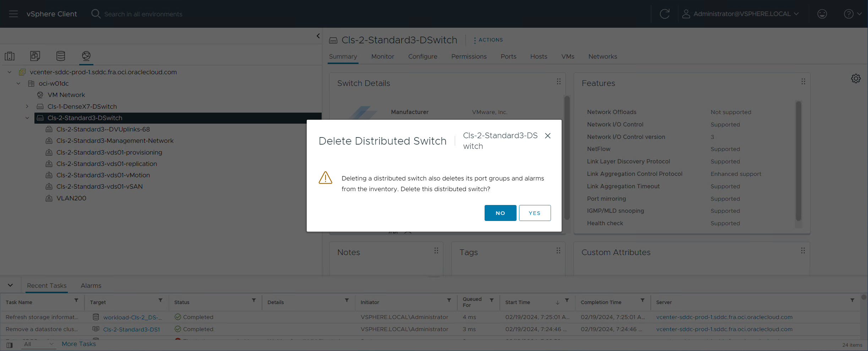Open More Tasks link

pyautogui.click(x=79, y=344)
